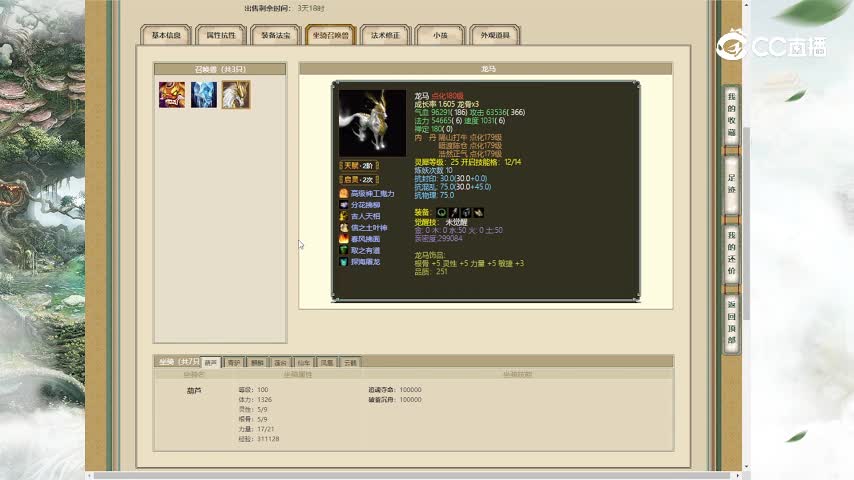Click the scrollbar up arrow
This screenshot has height=480, width=854.
click(x=746, y=4)
